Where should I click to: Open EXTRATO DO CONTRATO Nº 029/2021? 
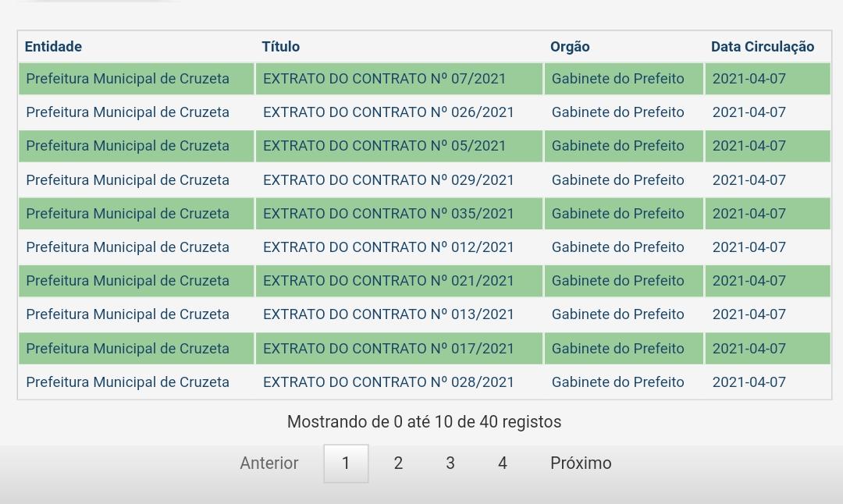388,180
